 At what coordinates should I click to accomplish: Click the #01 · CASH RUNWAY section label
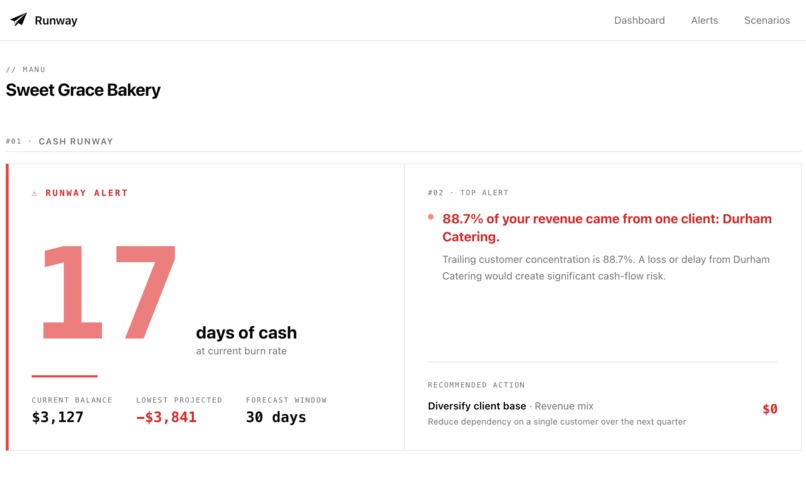pos(59,141)
